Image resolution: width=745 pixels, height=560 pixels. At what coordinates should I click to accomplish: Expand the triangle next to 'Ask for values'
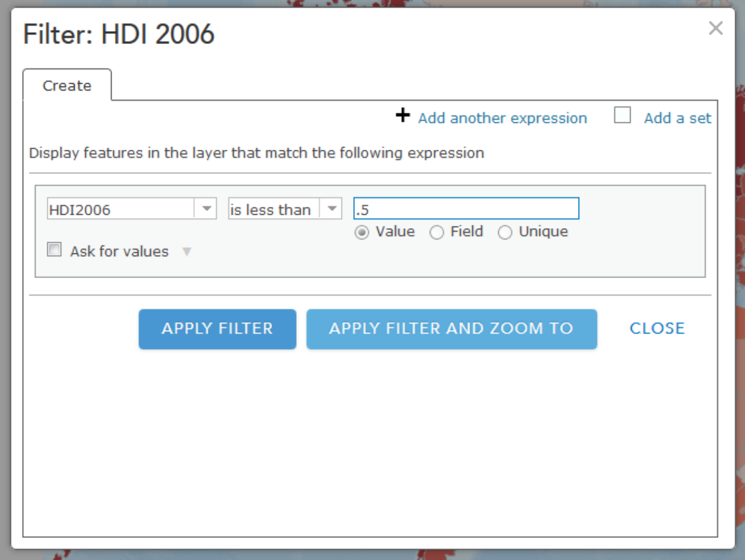pyautogui.click(x=187, y=252)
